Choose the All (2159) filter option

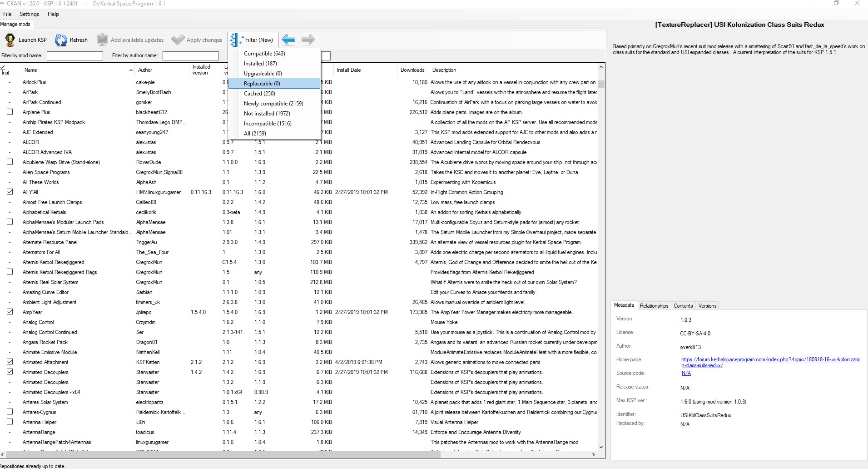tap(255, 133)
